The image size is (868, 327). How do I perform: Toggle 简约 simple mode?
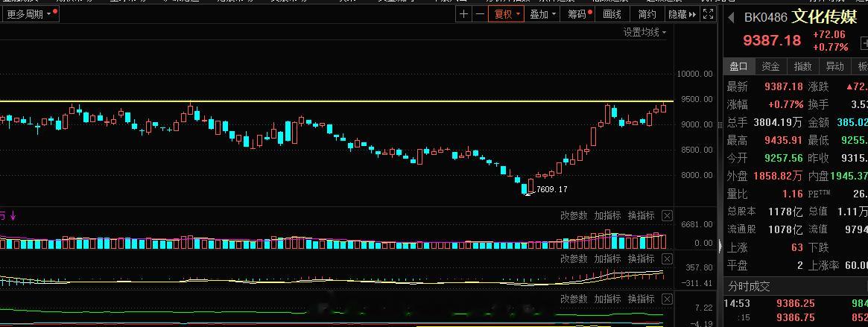click(x=647, y=14)
